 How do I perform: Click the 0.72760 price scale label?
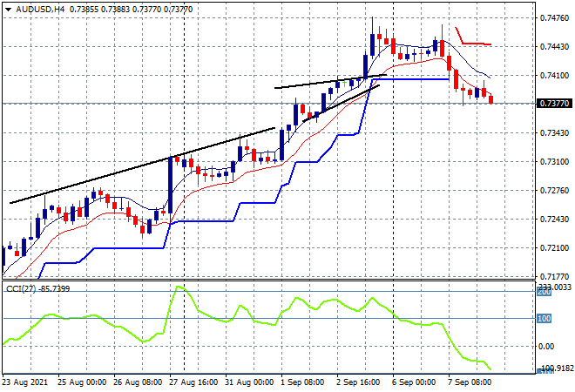click(x=554, y=190)
